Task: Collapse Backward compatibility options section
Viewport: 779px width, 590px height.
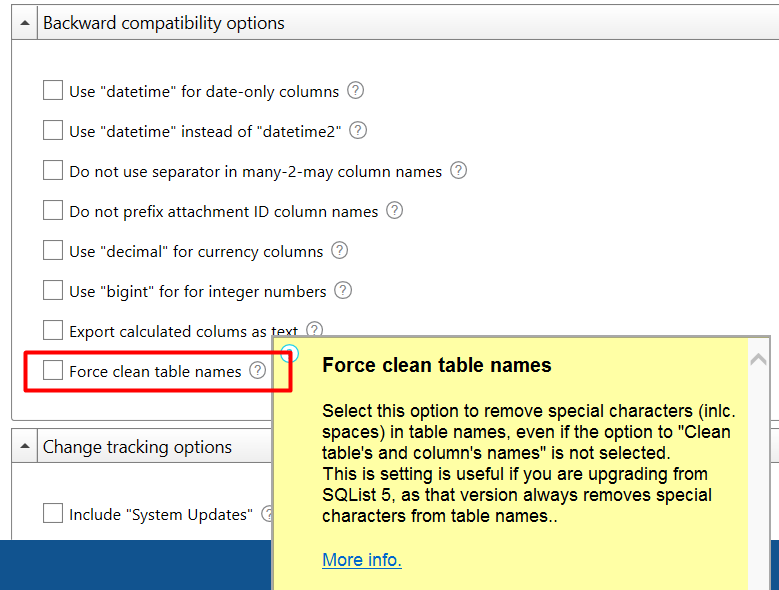Action: (x=25, y=23)
